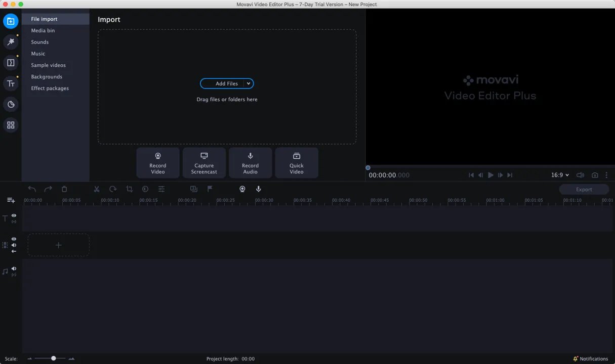Mute the audio music track
The height and width of the screenshot is (364, 615).
[x=14, y=269]
